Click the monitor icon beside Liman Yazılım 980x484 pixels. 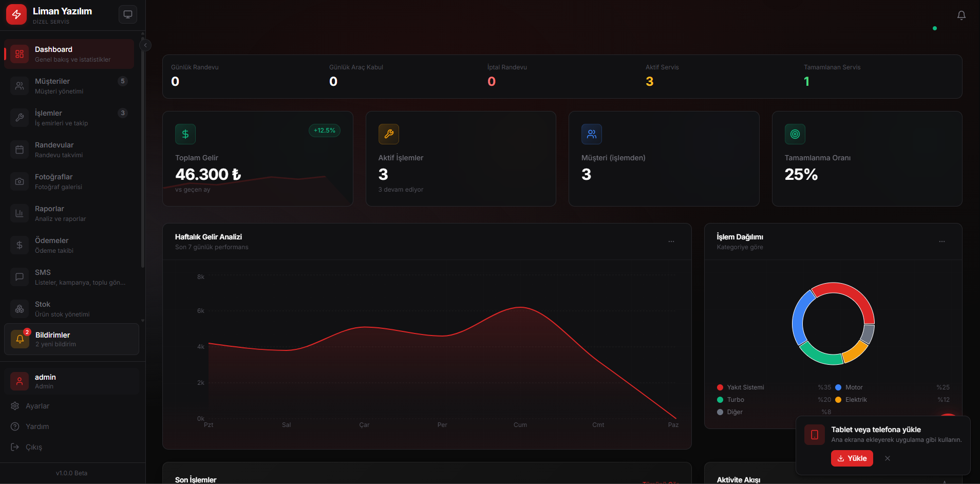pos(128,14)
